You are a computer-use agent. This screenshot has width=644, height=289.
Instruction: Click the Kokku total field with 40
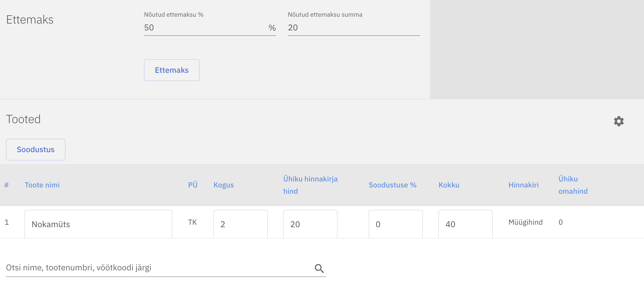(465, 224)
